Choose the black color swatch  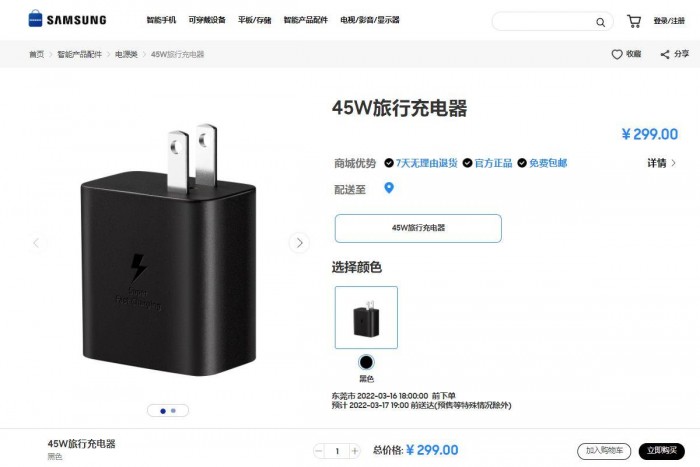pos(366,362)
